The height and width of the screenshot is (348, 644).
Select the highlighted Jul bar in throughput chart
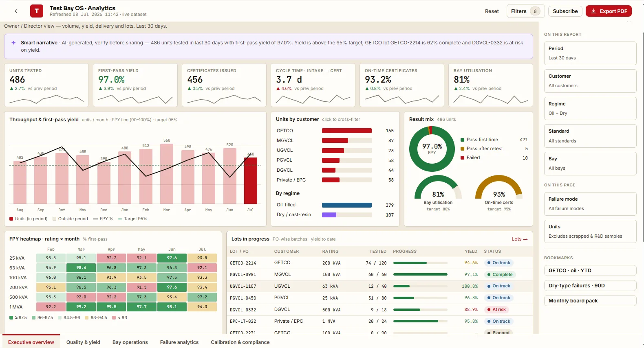[x=251, y=180]
